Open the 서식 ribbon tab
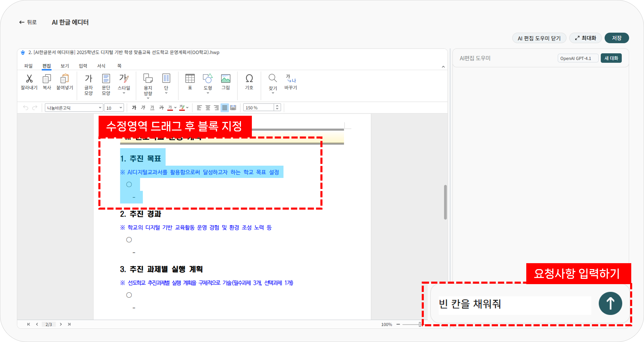Image resolution: width=644 pixels, height=342 pixels. click(x=101, y=66)
